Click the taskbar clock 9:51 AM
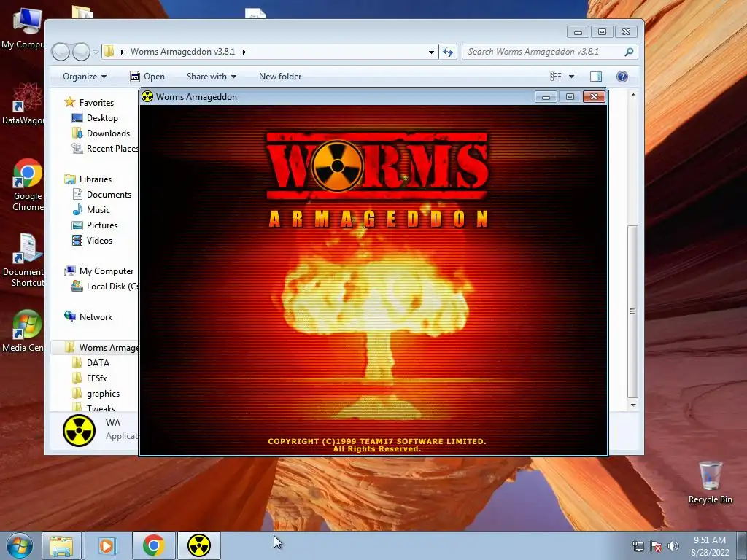This screenshot has width=747, height=560. 710,546
